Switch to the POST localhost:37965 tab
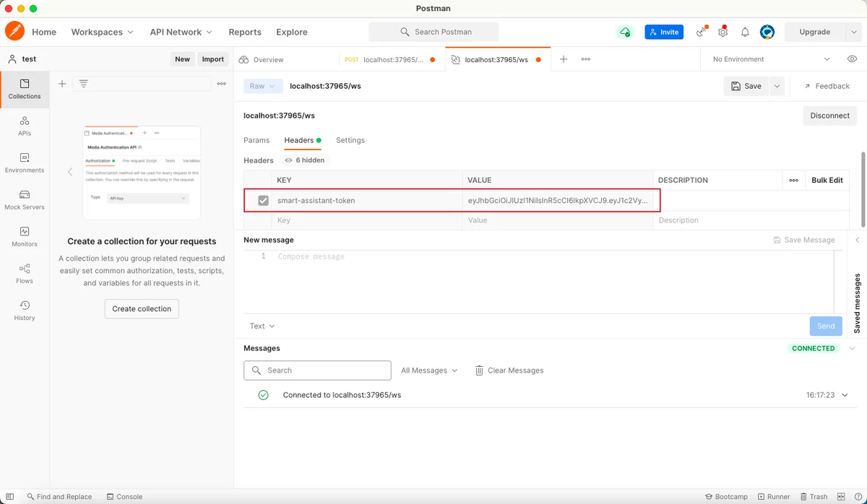 [x=390, y=59]
